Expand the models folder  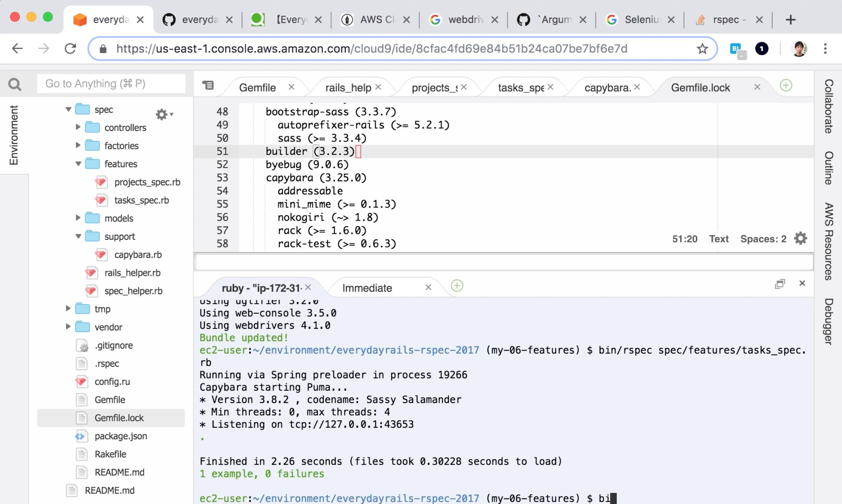coord(78,218)
